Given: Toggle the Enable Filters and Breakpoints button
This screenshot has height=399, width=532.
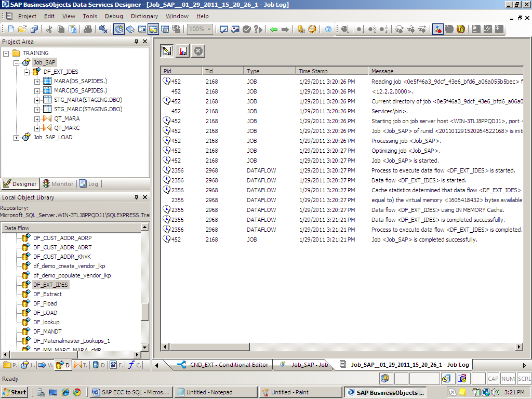Looking at the screenshot, I should pyautogui.click(x=437, y=29).
